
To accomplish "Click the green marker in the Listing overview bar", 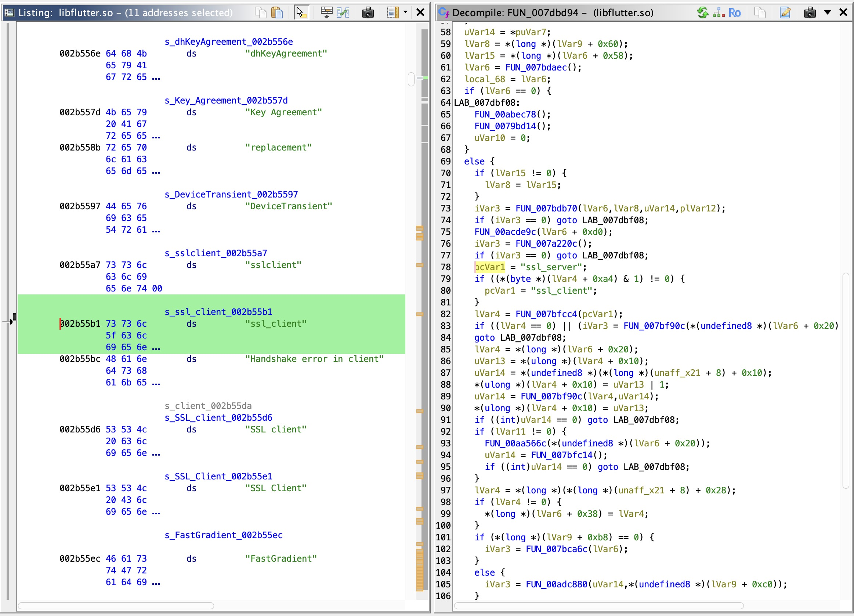I will click(425, 78).
